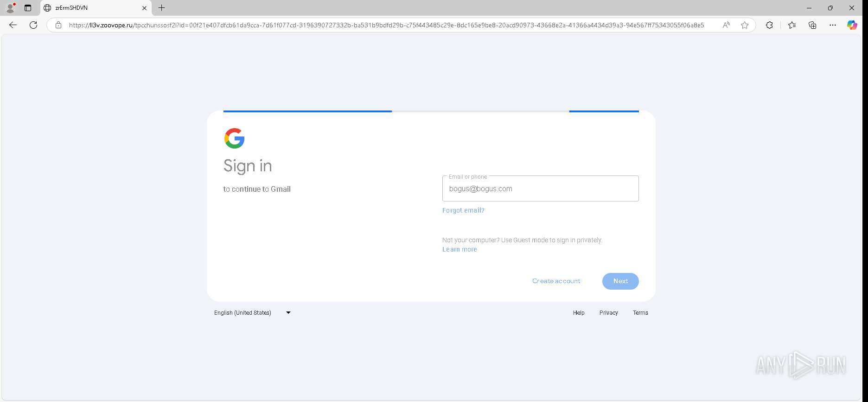Open the Extensions puzzle icon
The image size is (868, 402).
[769, 25]
